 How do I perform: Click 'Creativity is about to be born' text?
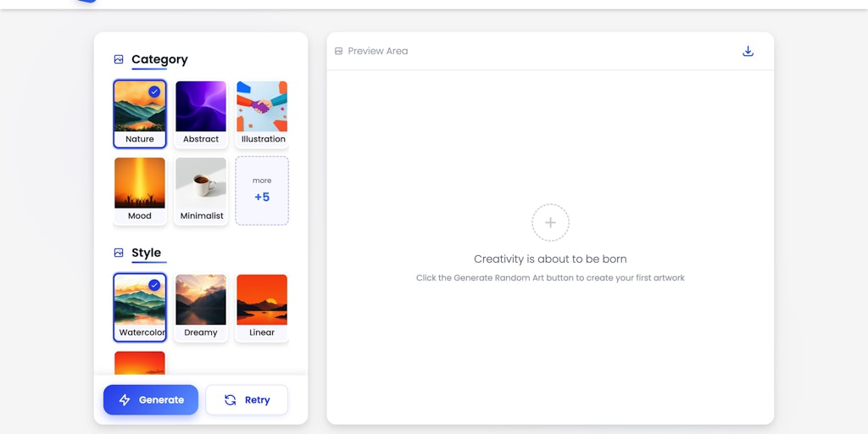tap(550, 259)
